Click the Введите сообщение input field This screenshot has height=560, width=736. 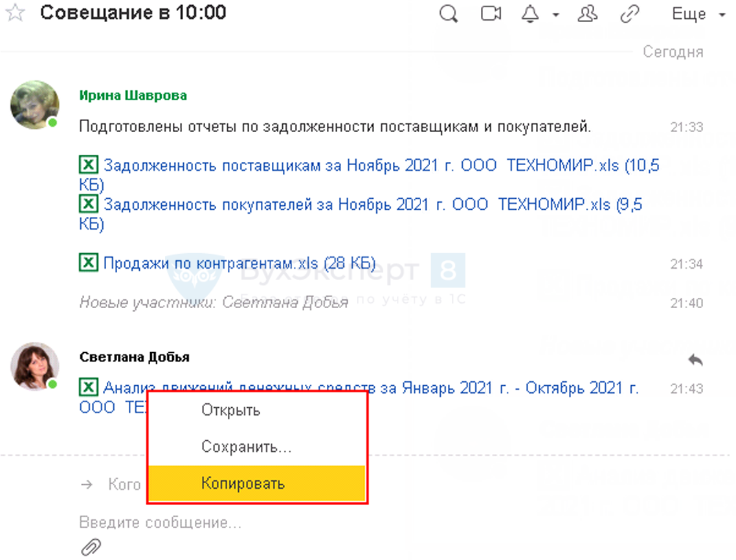(259, 522)
